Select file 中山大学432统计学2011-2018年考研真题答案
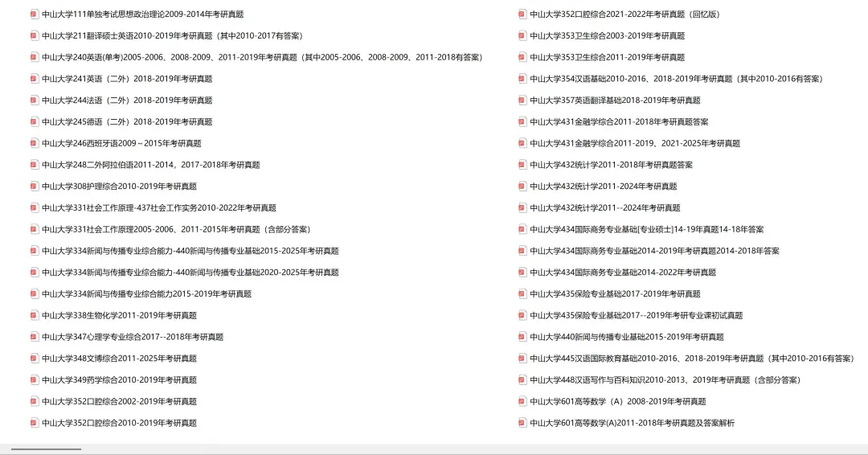The image size is (868, 455). 611,165
